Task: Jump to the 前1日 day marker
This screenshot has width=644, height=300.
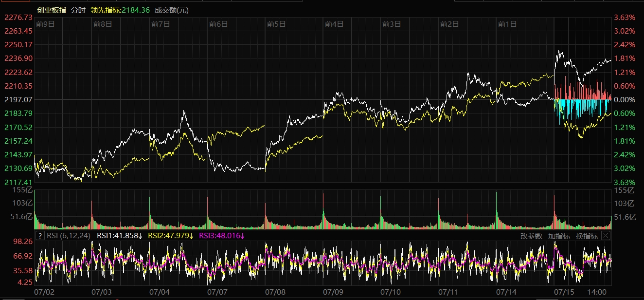Action: [507, 23]
